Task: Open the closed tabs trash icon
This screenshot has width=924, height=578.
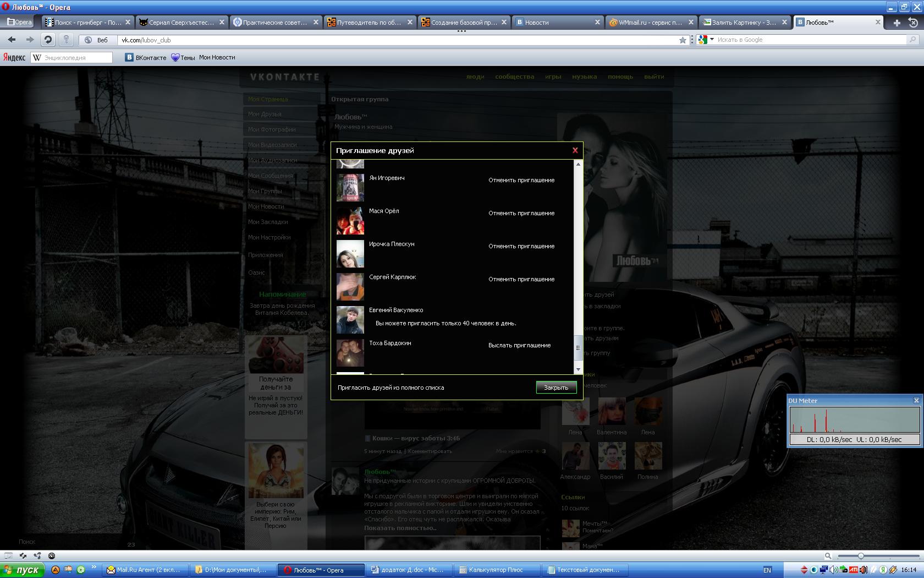Action: 913,23
